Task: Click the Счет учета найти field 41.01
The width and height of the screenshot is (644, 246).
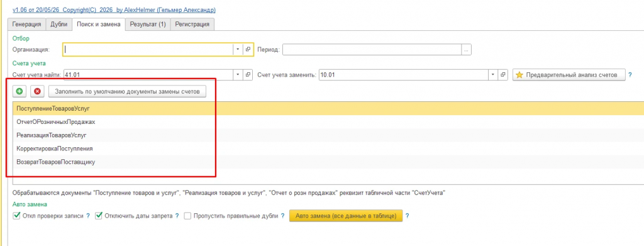Action: point(148,75)
